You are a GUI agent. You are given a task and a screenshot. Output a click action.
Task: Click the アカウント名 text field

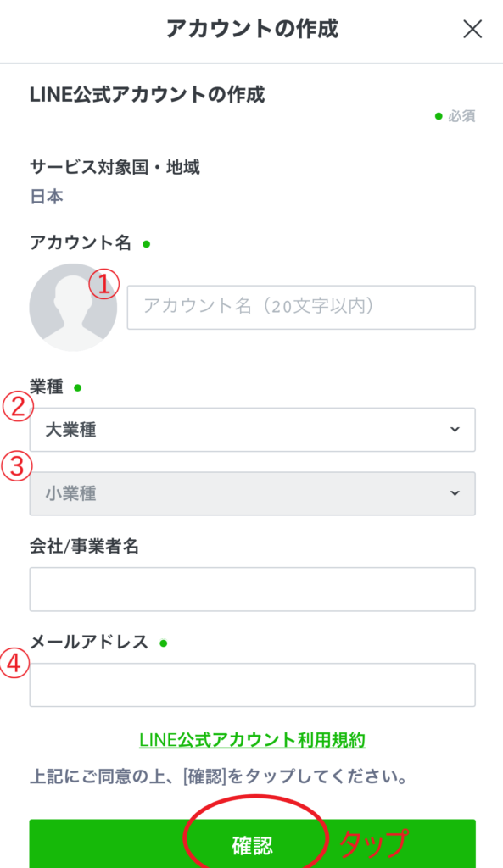(301, 307)
